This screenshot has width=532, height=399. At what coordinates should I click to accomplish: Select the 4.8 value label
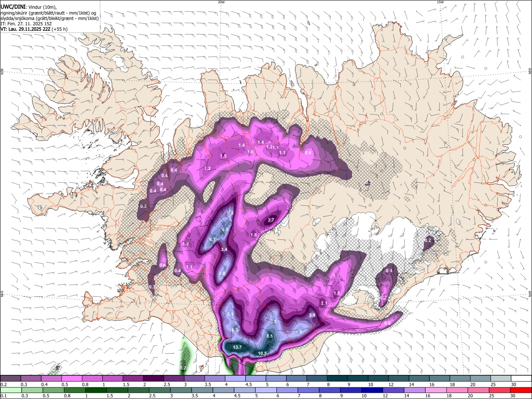pos(222,273)
